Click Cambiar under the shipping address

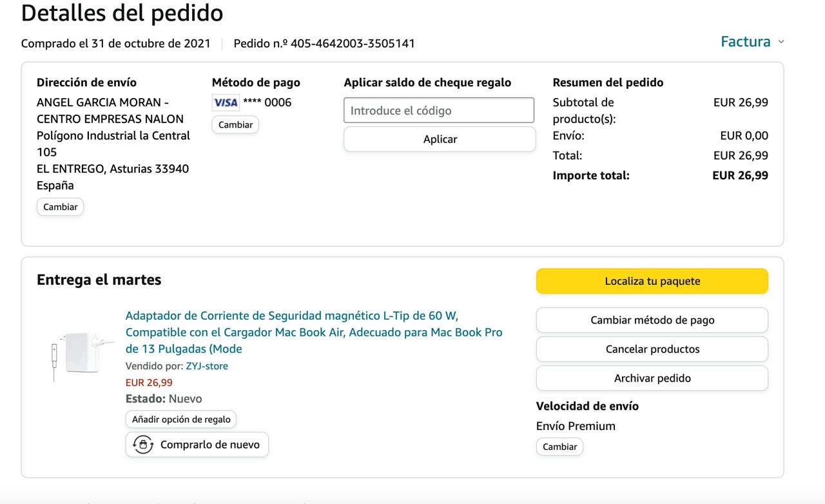tap(60, 207)
